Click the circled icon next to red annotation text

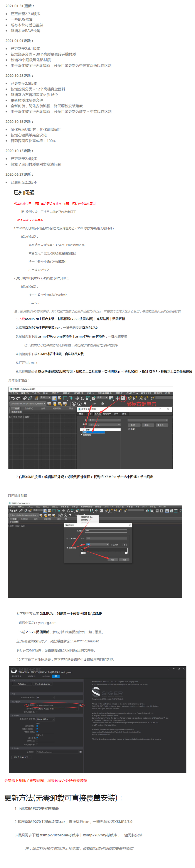coord(123,398)
